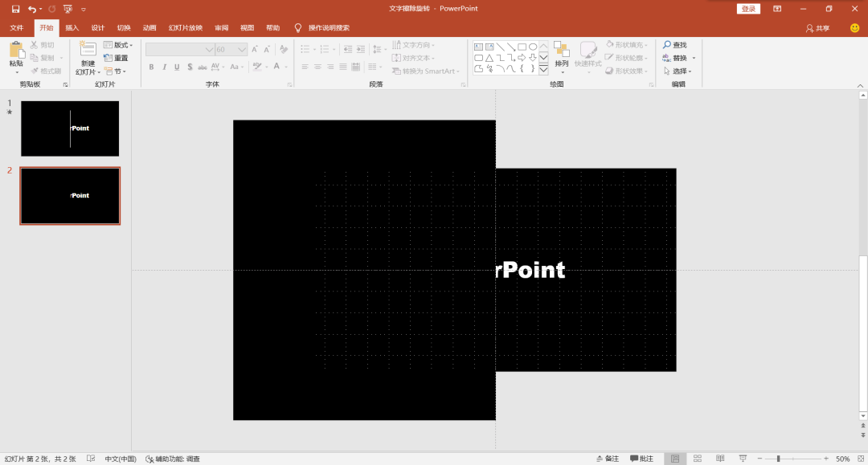Image resolution: width=868 pixels, height=465 pixels.
Task: Toggle bold formatting
Action: point(151,67)
